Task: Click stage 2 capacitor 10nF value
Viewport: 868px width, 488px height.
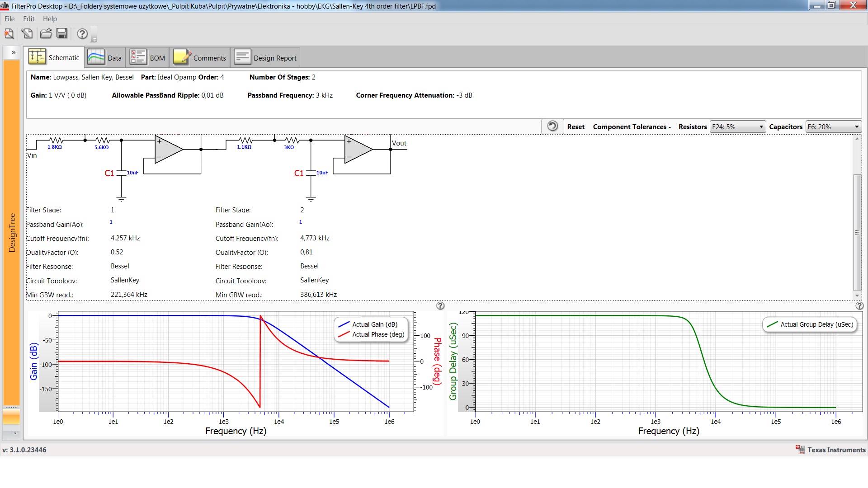Action: click(x=322, y=173)
